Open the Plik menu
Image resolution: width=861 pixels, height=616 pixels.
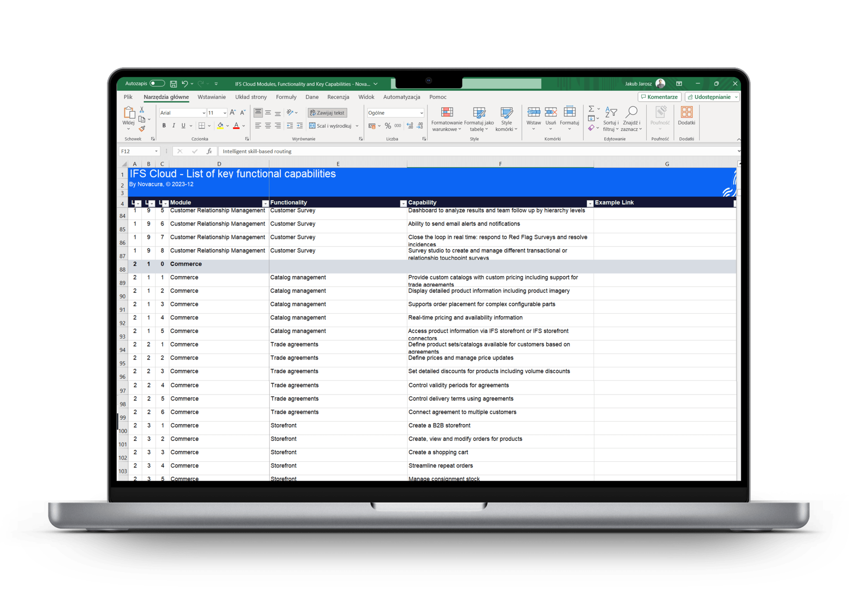[x=128, y=97]
